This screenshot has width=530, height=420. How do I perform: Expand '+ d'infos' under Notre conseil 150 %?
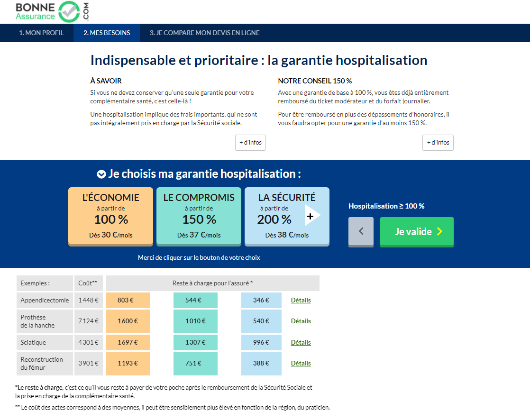[x=438, y=143]
